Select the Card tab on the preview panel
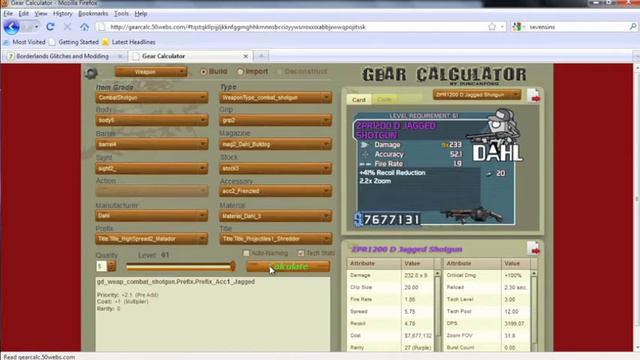The image size is (640, 360). [x=358, y=100]
